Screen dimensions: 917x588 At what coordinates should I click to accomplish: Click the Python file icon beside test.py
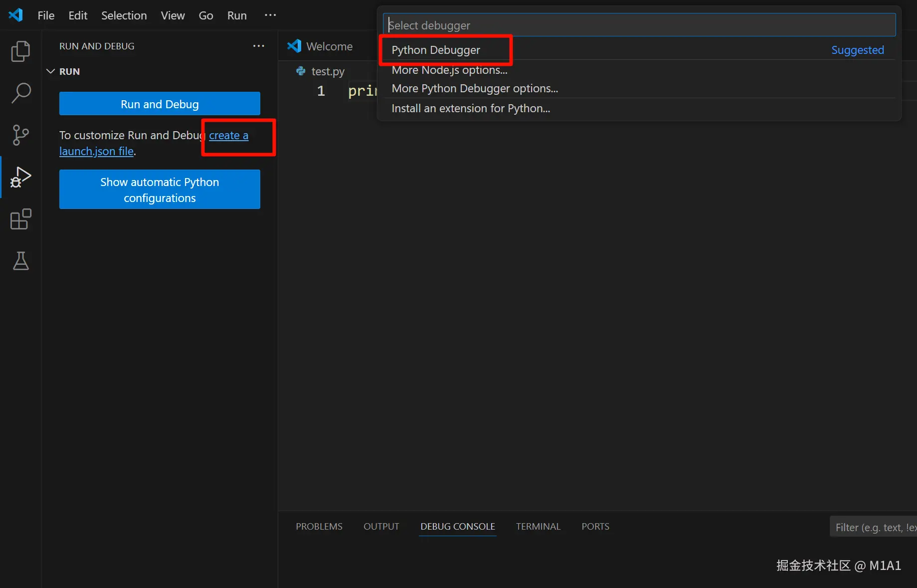tap(301, 71)
